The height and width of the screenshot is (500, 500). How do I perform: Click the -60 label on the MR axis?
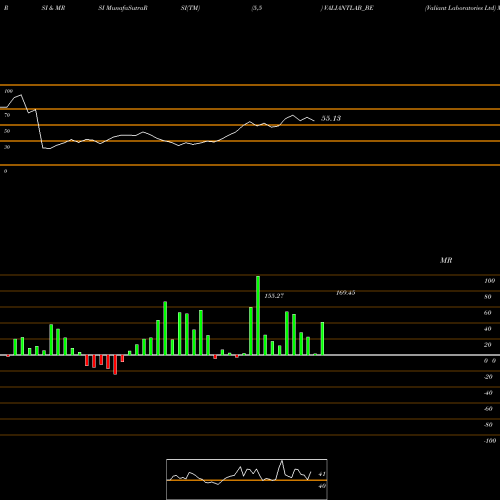(488, 409)
